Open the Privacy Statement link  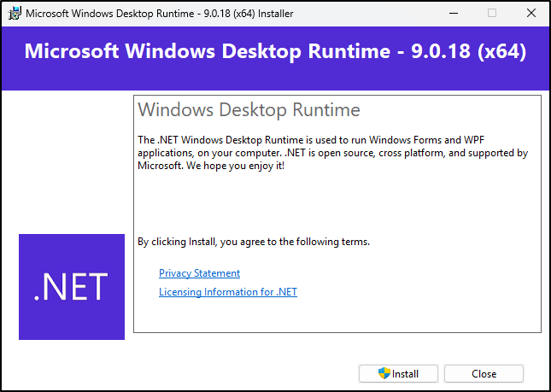click(x=199, y=273)
